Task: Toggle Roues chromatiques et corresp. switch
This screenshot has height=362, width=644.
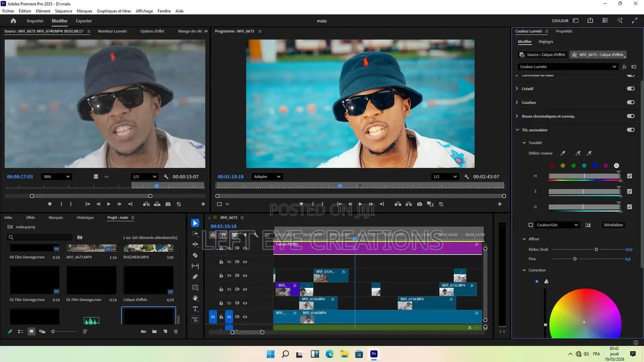Action: click(631, 116)
